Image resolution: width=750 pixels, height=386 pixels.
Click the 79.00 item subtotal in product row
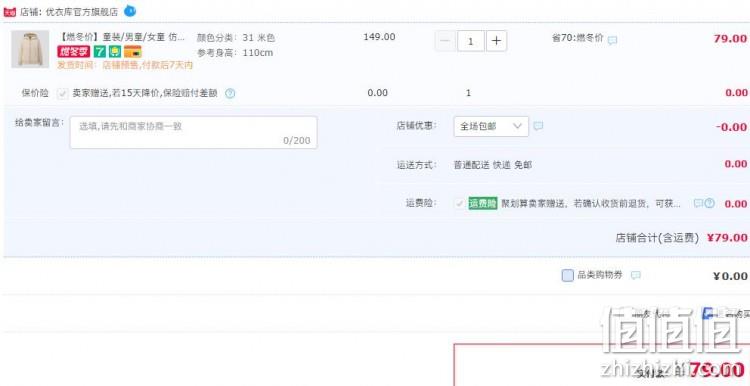tap(730, 39)
